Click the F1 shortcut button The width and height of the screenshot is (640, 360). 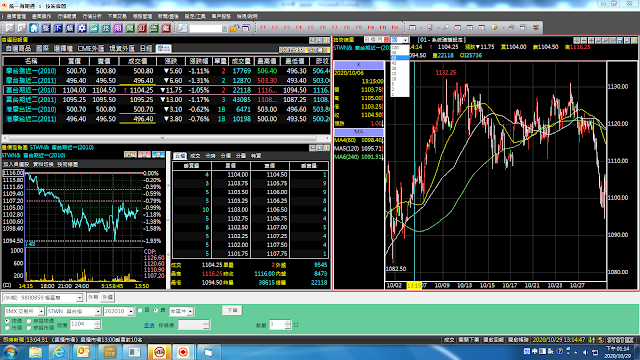click(x=263, y=27)
